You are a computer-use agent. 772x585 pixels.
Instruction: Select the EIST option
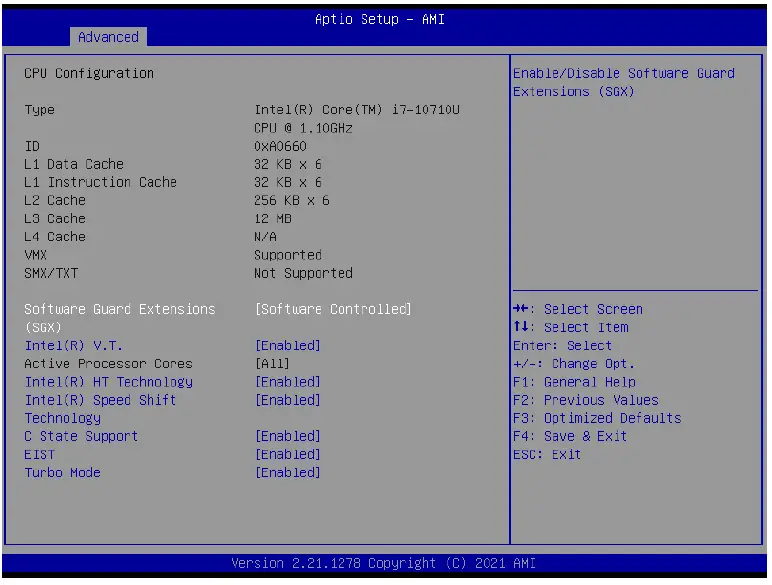pos(39,455)
